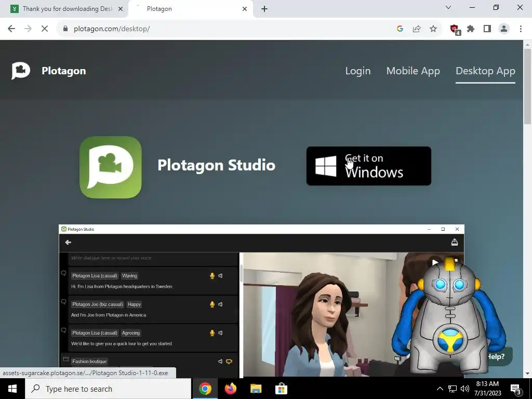Open the Extensions puzzle menu
This screenshot has height=399, width=532.
471,29
